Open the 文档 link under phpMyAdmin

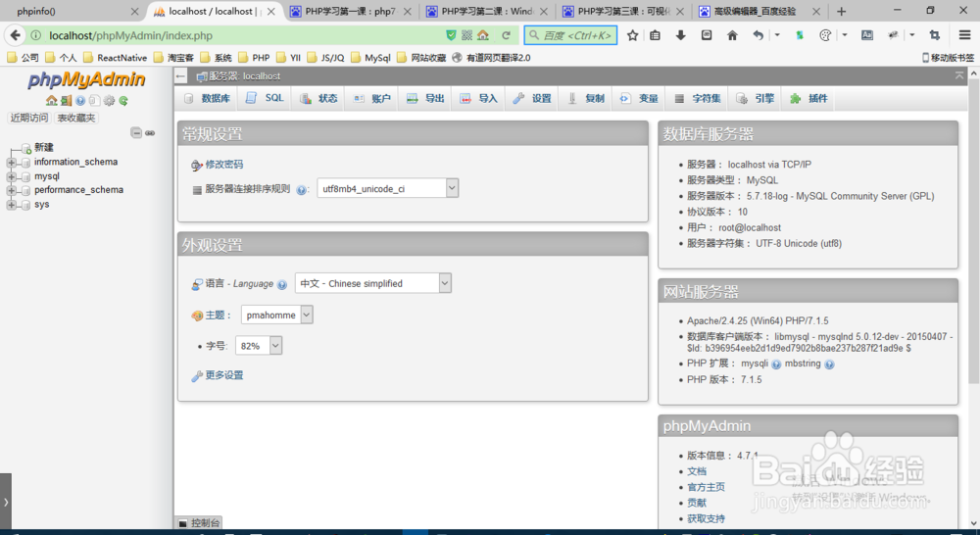coord(697,471)
